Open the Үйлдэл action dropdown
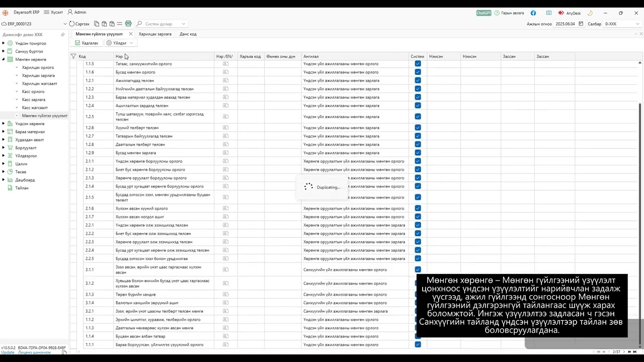644x362 pixels. point(120,43)
